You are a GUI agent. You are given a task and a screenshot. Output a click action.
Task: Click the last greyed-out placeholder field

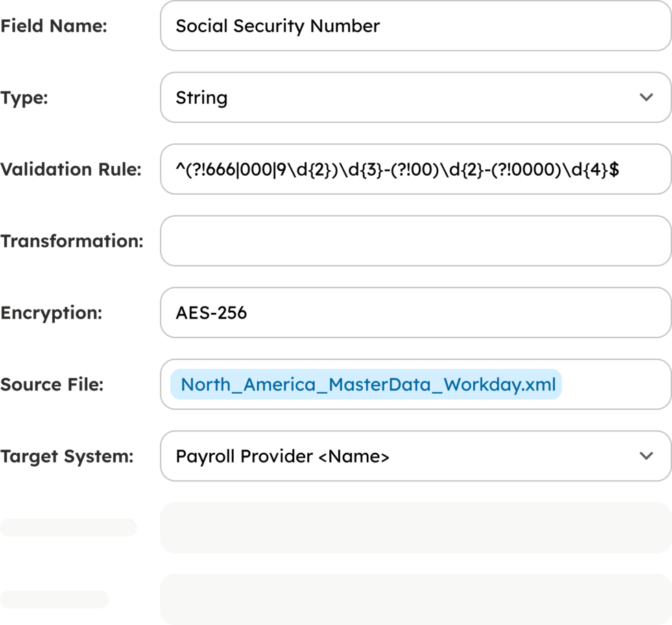tap(415, 599)
